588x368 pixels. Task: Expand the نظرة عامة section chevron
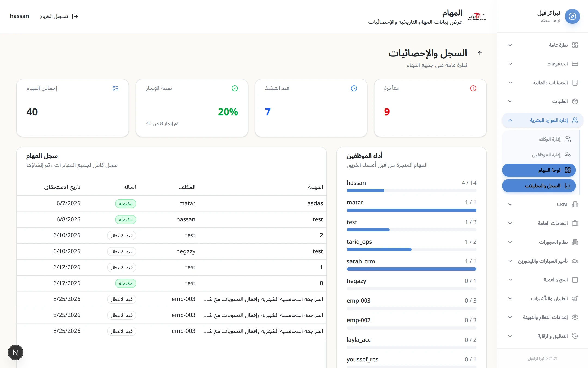510,45
